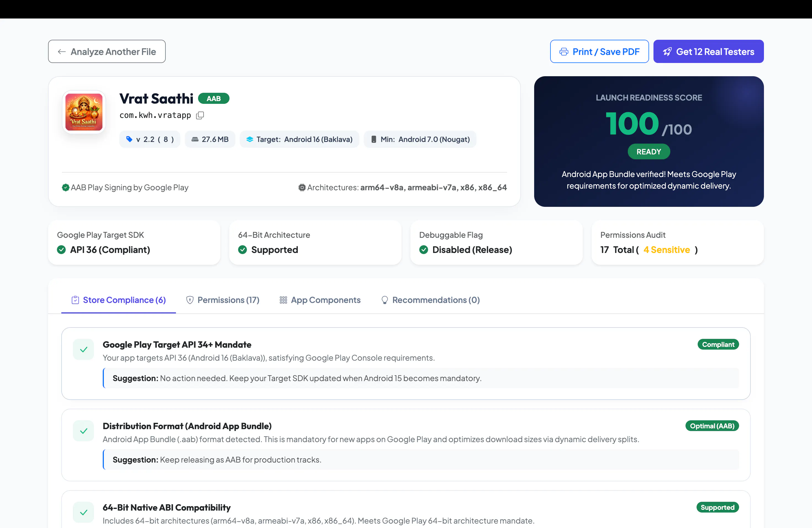Click the Supported status badge
Image resolution: width=812 pixels, height=528 pixels.
tap(718, 508)
